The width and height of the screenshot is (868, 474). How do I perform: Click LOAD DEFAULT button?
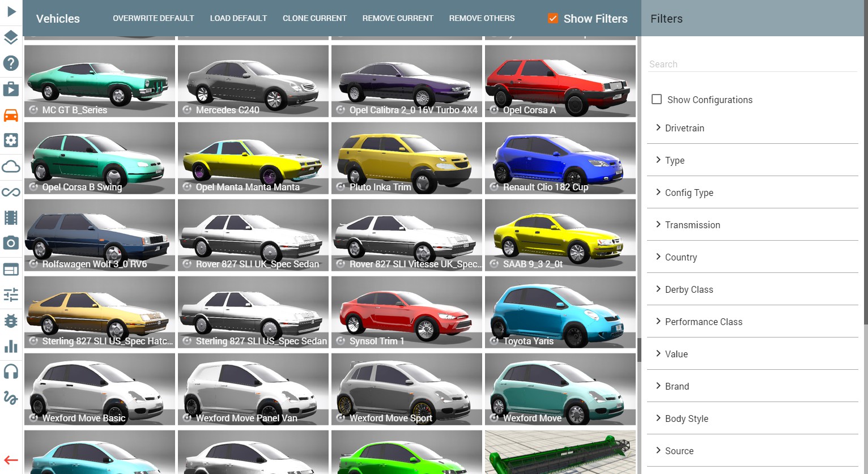click(239, 18)
